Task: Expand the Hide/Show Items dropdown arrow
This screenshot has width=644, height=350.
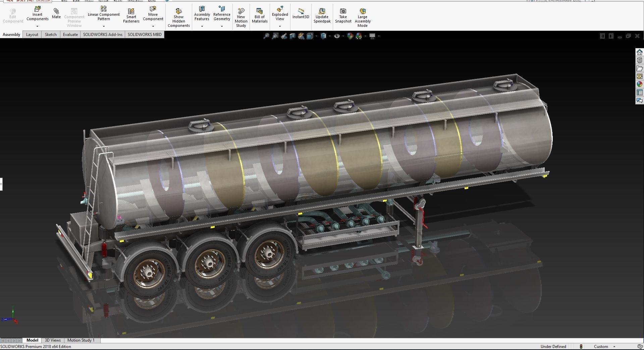Action: tap(343, 36)
